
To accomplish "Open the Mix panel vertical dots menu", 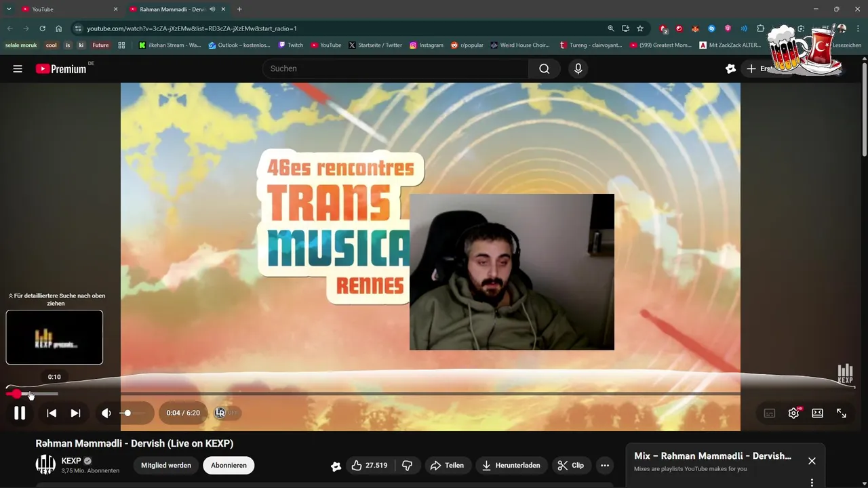I will click(812, 482).
